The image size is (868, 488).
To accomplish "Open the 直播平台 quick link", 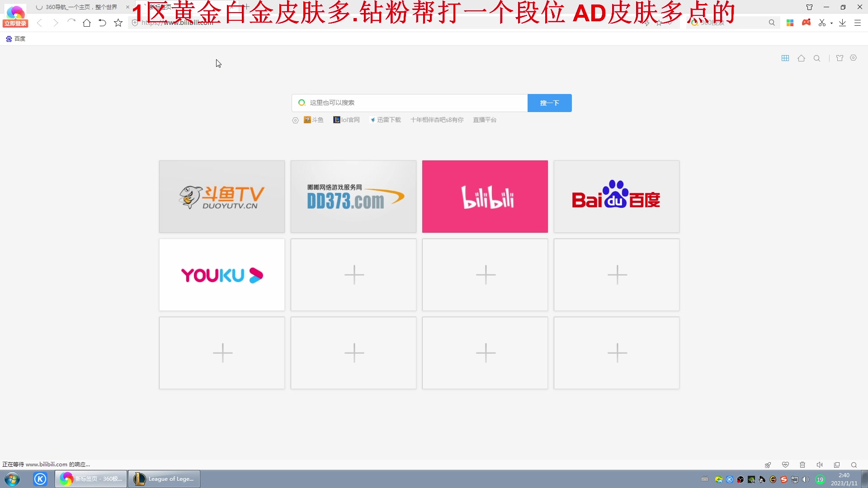I will (485, 120).
